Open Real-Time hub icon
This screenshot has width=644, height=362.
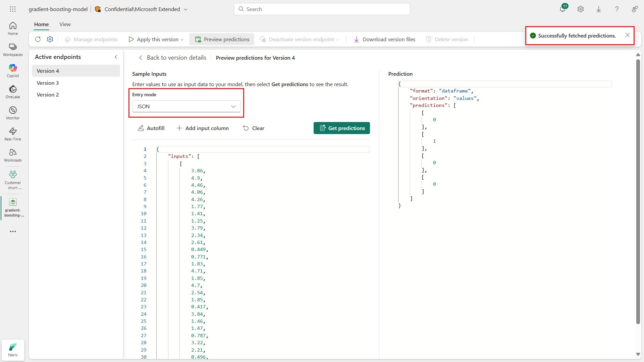click(13, 134)
